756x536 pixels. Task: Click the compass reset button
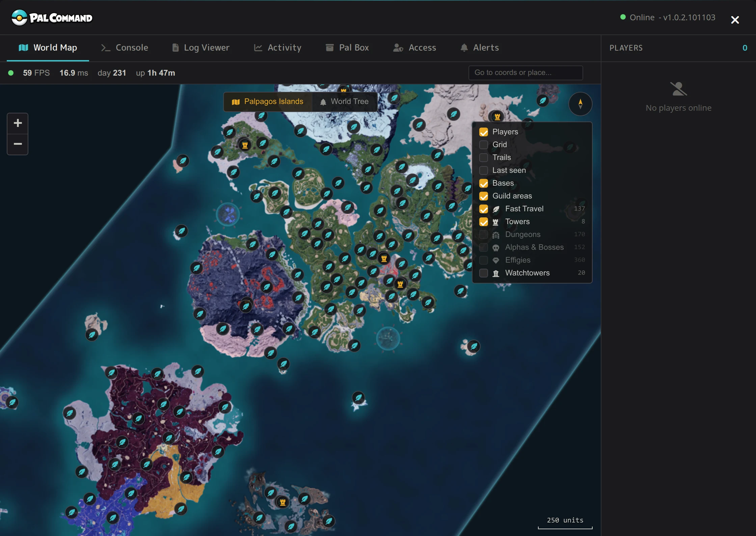580,104
